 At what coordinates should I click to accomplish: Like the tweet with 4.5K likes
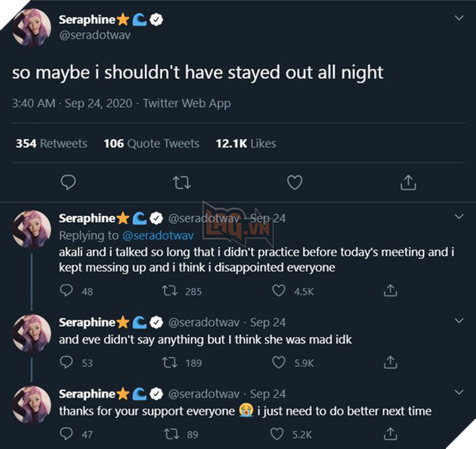point(280,290)
